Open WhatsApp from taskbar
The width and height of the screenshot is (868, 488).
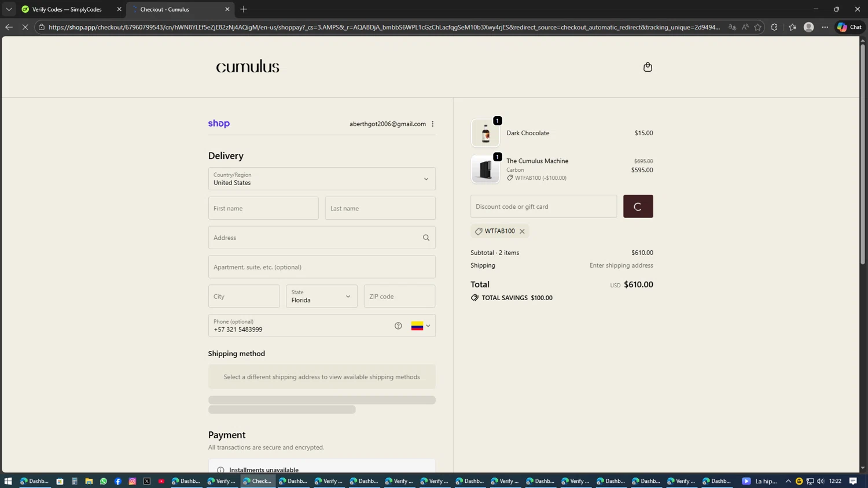point(103,481)
